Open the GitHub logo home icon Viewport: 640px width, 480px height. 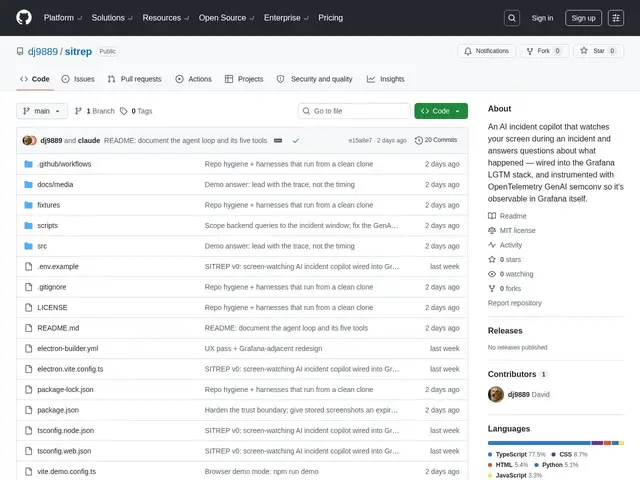[x=24, y=18]
